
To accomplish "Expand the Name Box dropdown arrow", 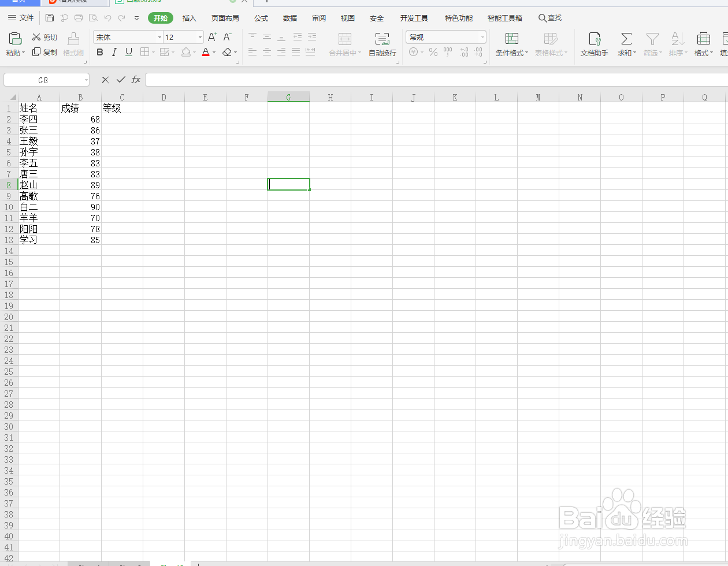I will click(x=86, y=80).
